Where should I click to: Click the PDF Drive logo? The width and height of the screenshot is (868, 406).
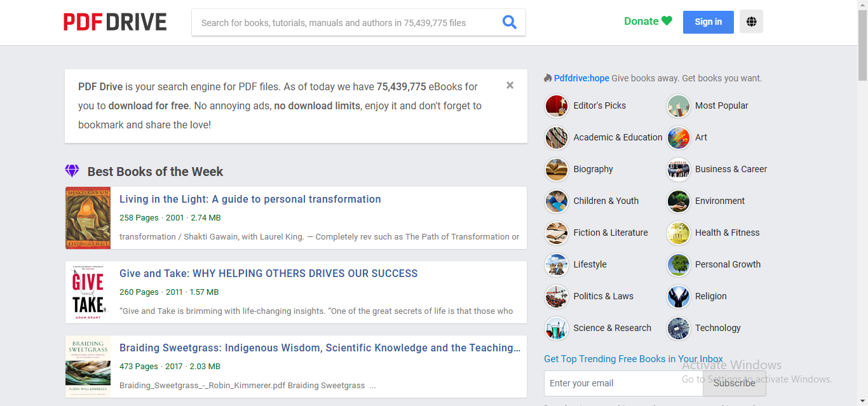pos(115,22)
